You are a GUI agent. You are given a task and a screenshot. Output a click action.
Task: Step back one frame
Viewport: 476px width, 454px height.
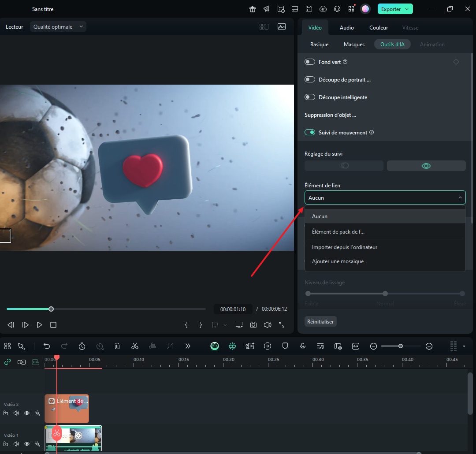point(11,325)
